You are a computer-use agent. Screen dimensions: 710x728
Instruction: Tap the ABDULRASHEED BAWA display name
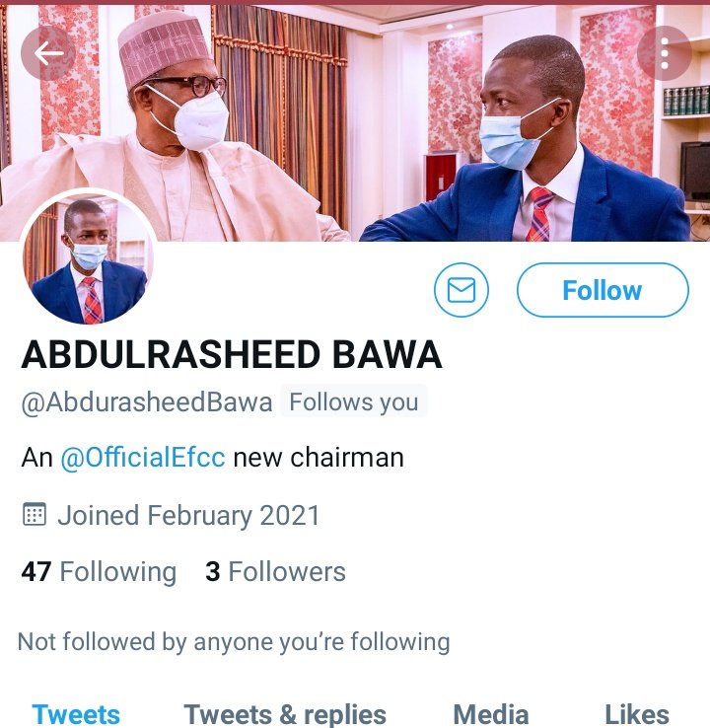(232, 355)
